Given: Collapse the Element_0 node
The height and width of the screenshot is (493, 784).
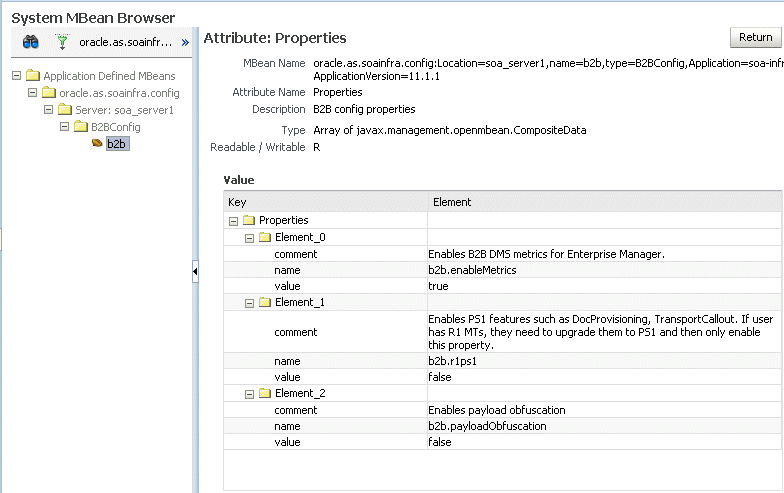Looking at the screenshot, I should pos(250,238).
